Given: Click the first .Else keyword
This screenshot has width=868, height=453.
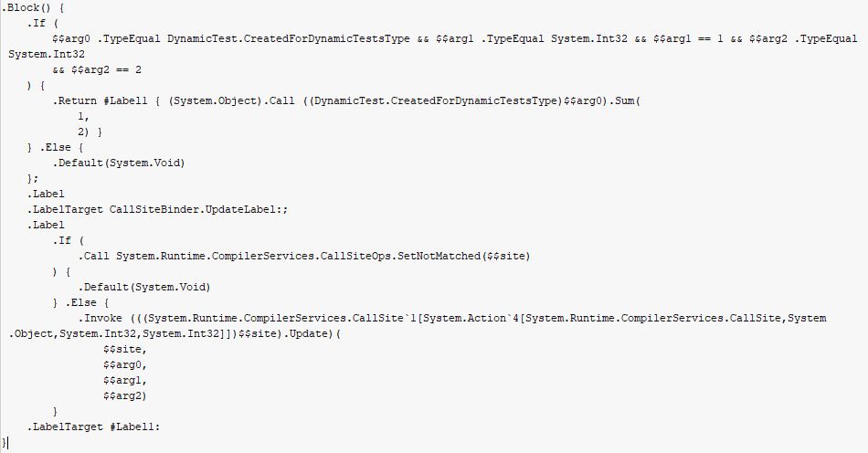Looking at the screenshot, I should point(56,147).
